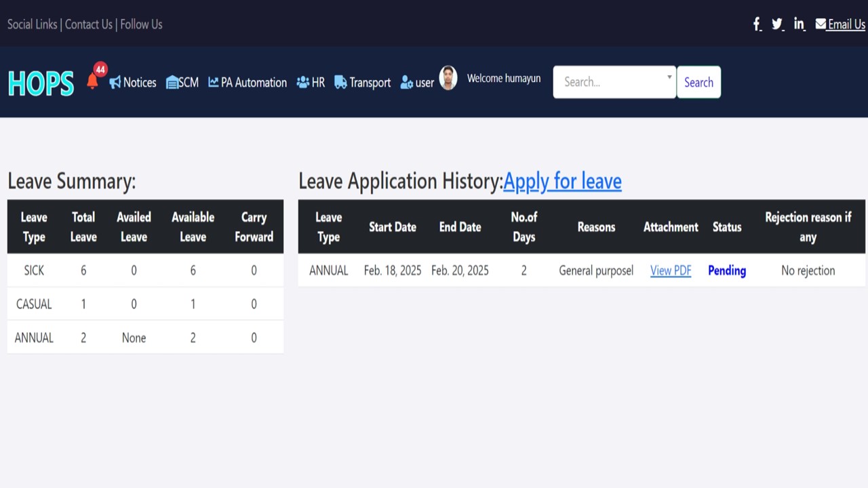Click the SCM warehouse icon
Image resolution: width=868 pixels, height=488 pixels.
tap(172, 82)
